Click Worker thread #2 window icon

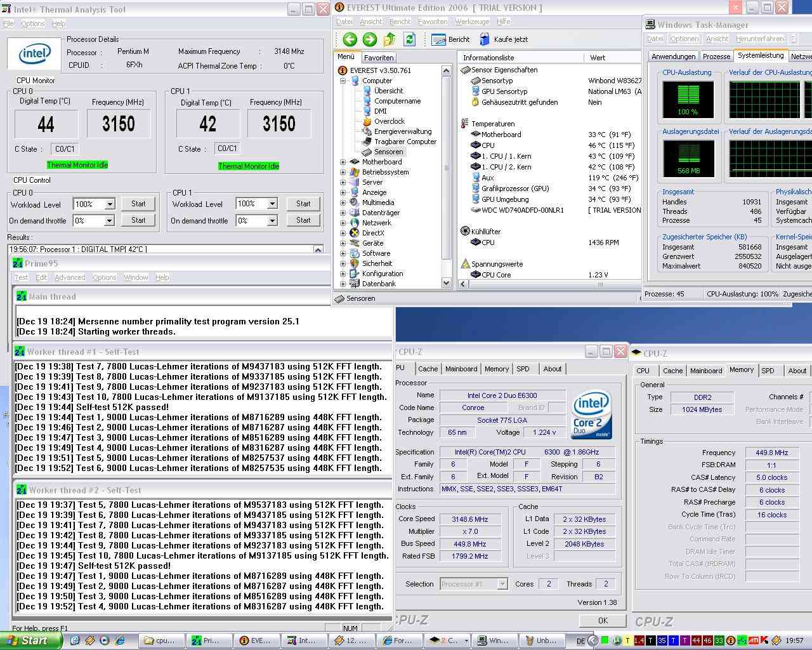click(20, 490)
